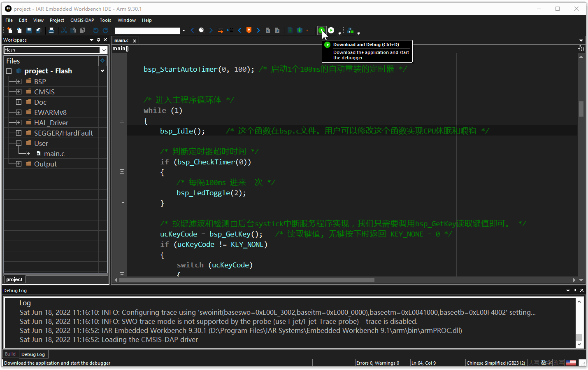
Task: Toggle bookmark with the orange icon
Action: [x=249, y=30]
